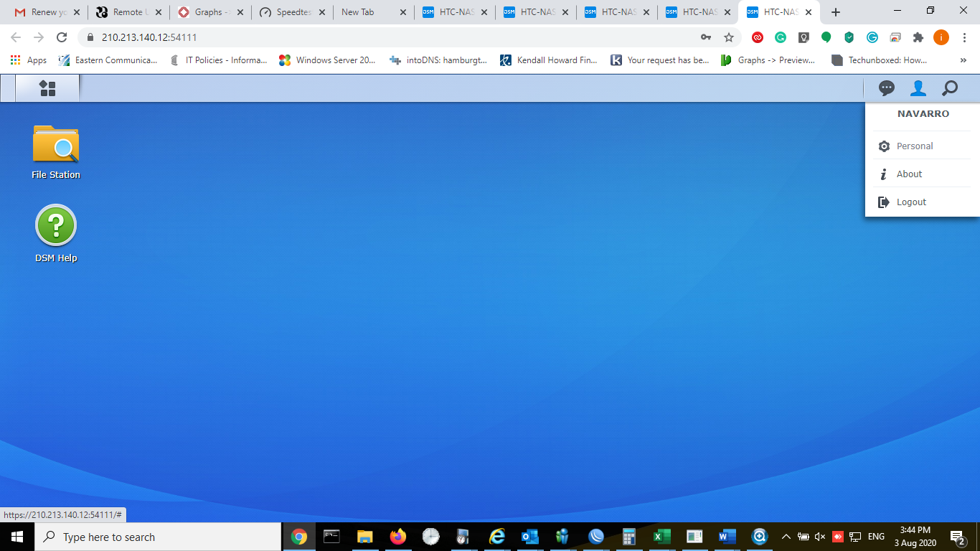Close the Speedtest tab
Viewport: 980px width, 551px height.
click(x=321, y=12)
